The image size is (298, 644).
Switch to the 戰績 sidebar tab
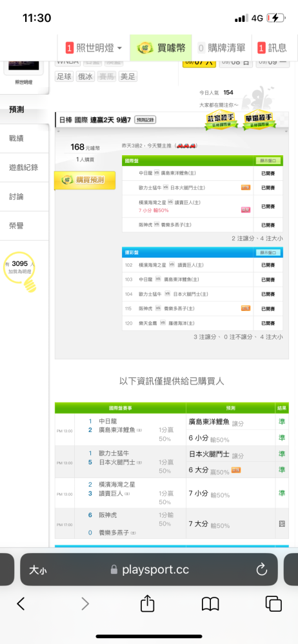coord(25,138)
